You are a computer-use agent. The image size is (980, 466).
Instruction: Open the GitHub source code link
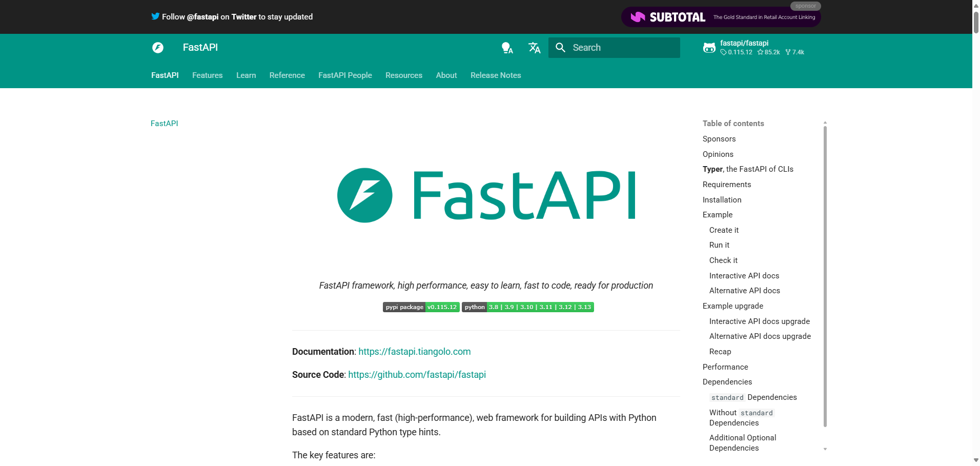click(x=417, y=375)
